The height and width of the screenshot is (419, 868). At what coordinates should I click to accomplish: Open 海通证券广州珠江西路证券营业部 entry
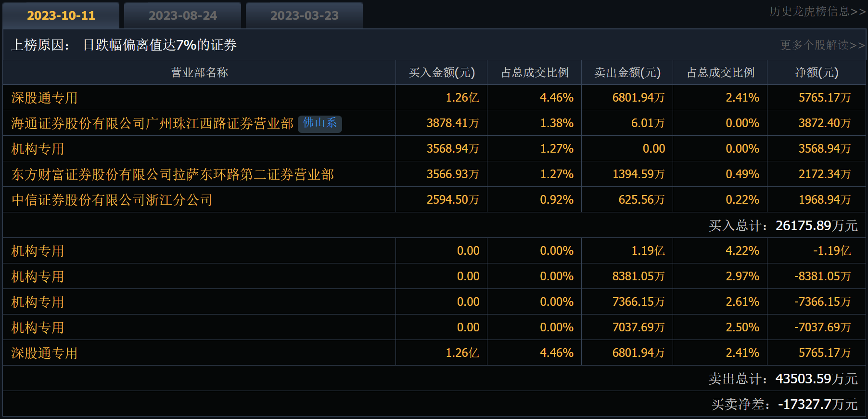pos(152,124)
